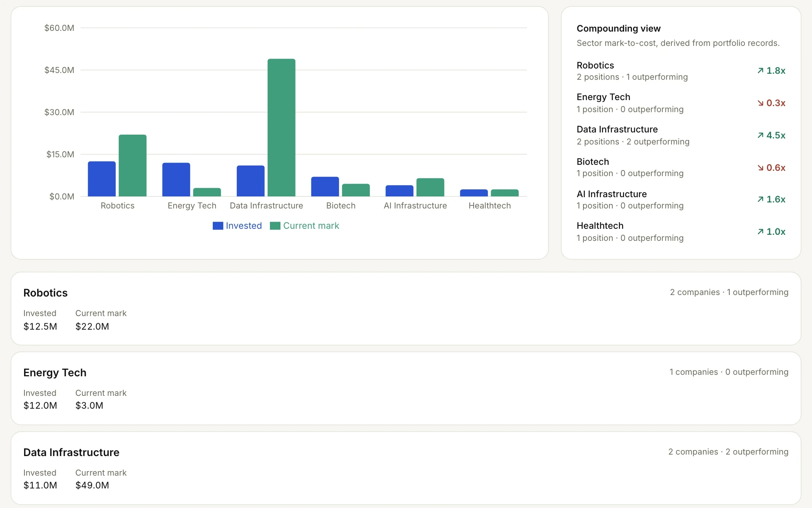Image resolution: width=812 pixels, height=508 pixels.
Task: Select the AI Infrastructure Invested blue bar
Action: pos(400,191)
